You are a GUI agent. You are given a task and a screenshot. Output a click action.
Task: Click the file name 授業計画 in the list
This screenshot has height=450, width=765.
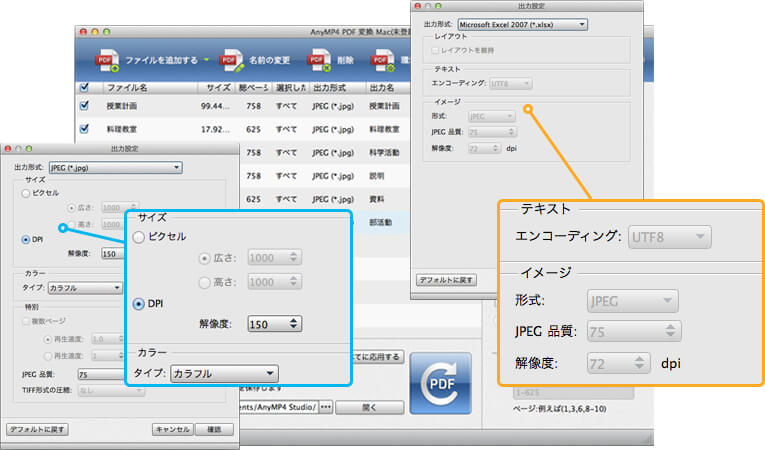pos(121,106)
